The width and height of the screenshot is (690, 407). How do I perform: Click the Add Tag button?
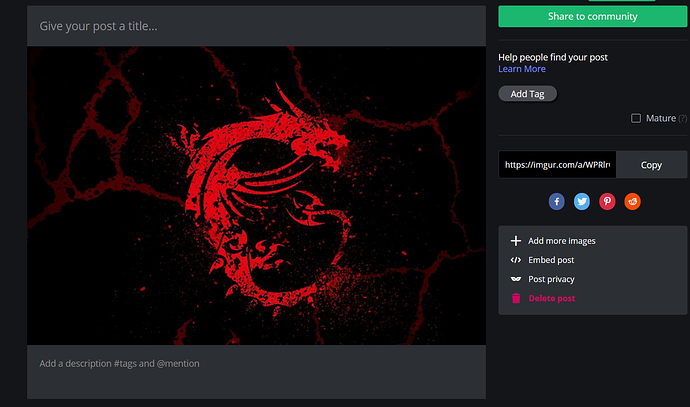pyautogui.click(x=527, y=94)
